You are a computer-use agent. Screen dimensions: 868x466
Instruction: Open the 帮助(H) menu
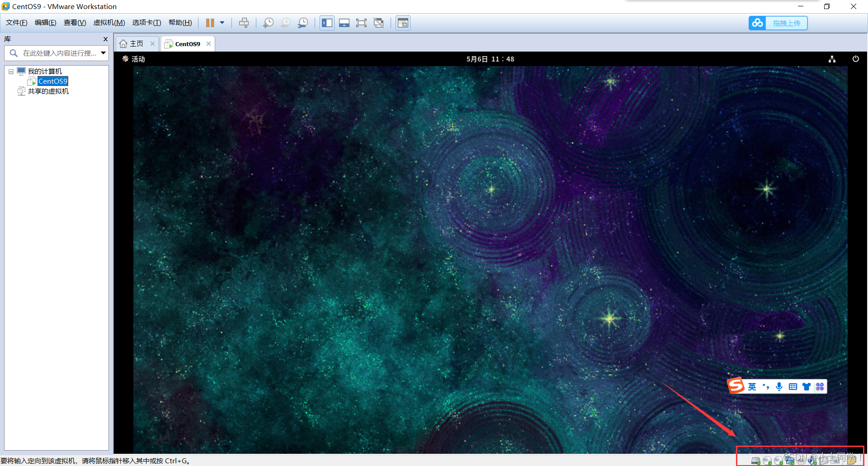(x=180, y=23)
